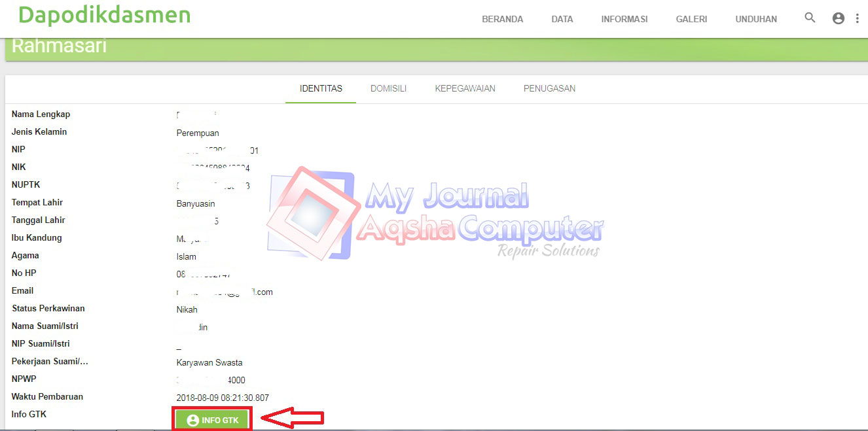Click the NUPTK label
Viewport: 868px width, 431px height.
tap(26, 185)
